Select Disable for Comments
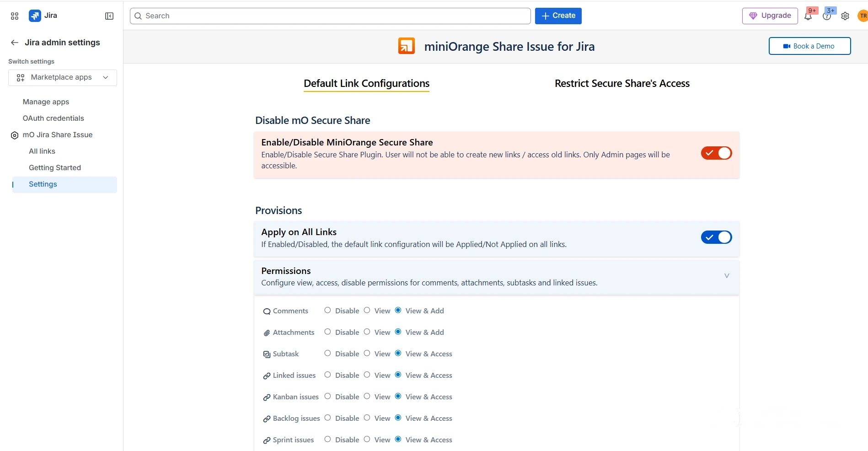 tap(327, 310)
